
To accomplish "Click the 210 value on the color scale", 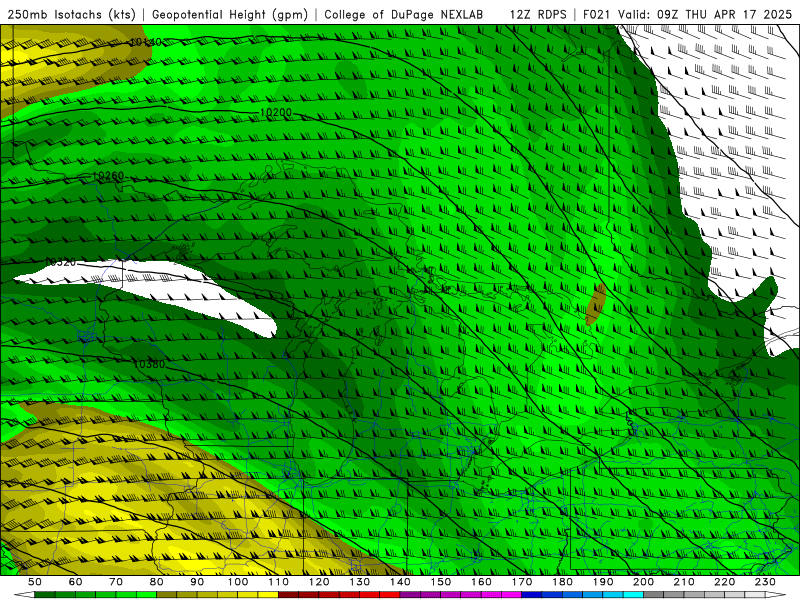I will 684,582.
